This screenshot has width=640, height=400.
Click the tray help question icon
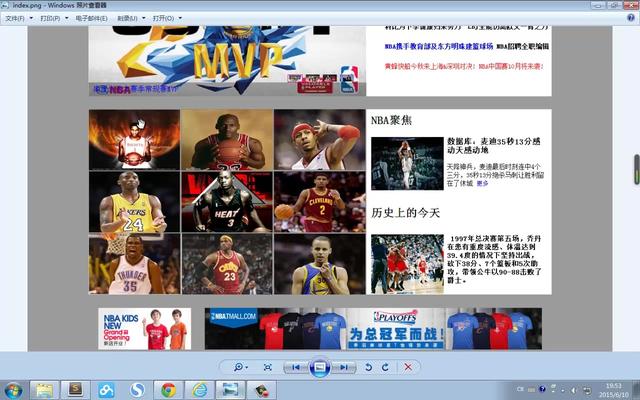tap(542, 389)
